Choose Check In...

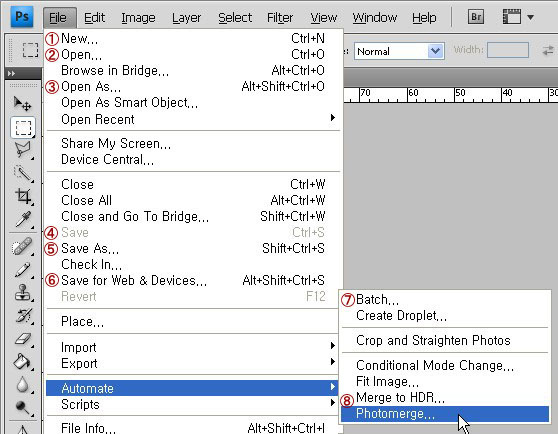point(193,264)
